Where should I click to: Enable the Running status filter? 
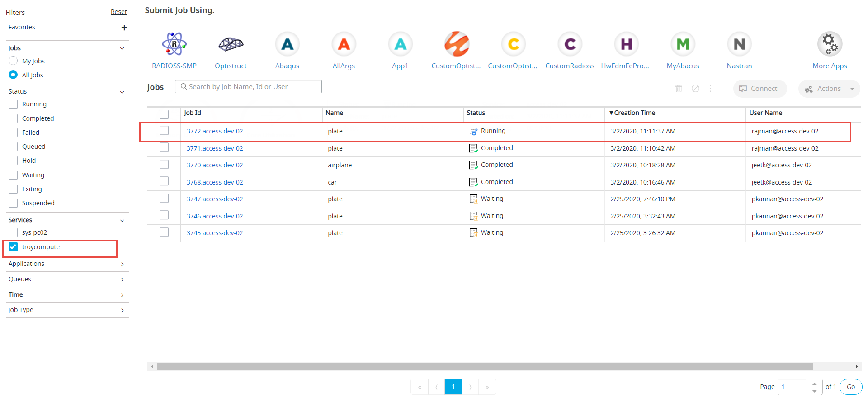13,104
